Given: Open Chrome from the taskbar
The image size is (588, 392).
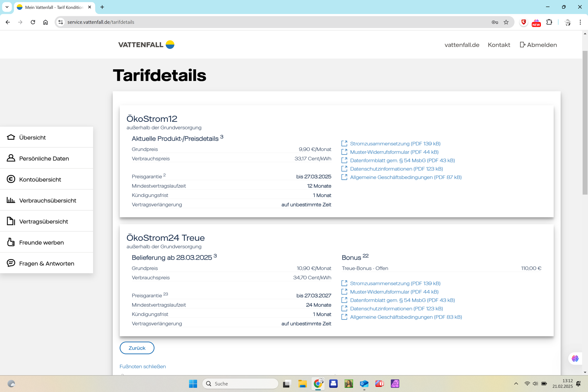Looking at the screenshot, I should [318, 384].
